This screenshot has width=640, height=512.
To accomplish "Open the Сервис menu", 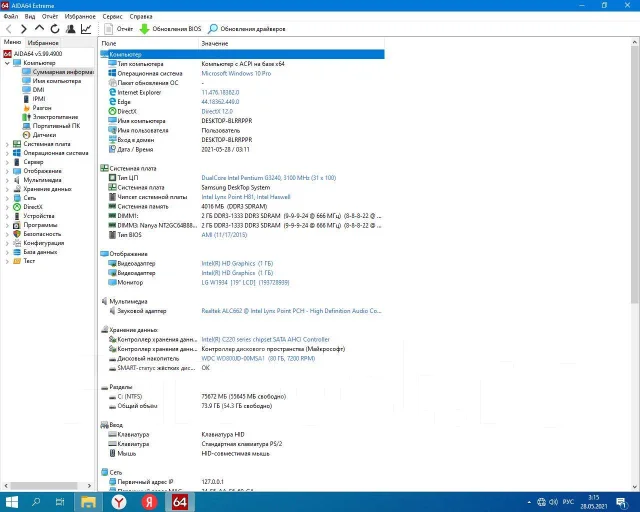I will tap(113, 16).
